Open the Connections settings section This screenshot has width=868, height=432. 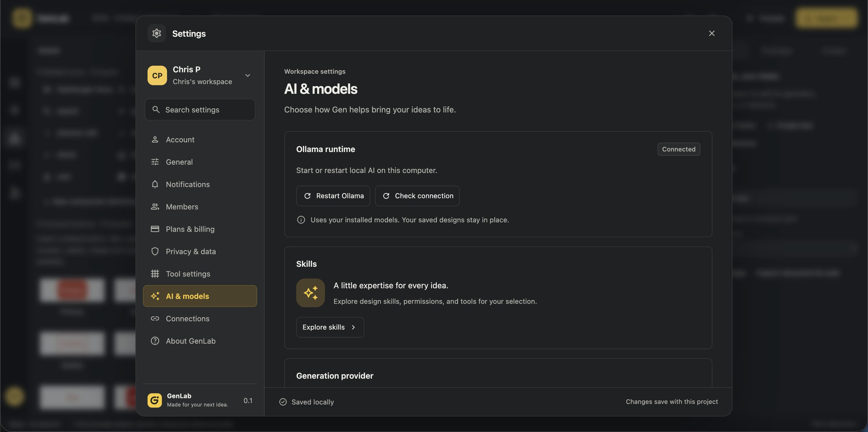tap(200, 318)
